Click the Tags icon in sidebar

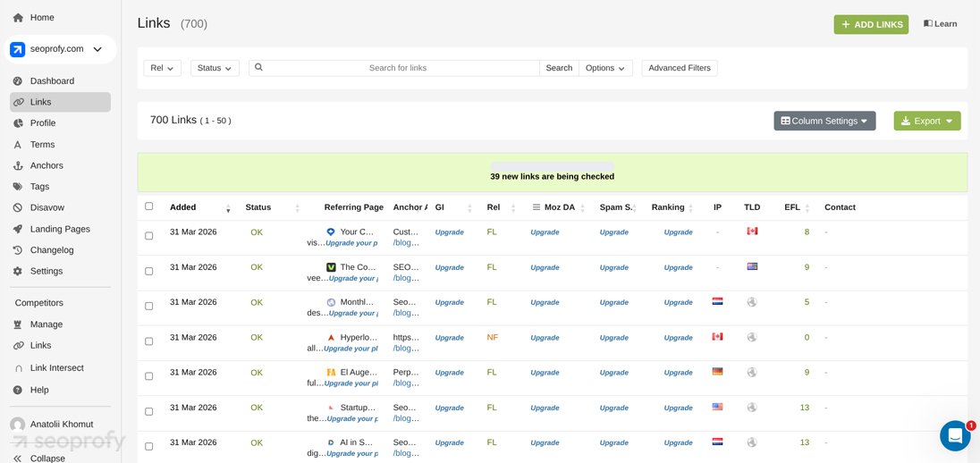pyautogui.click(x=18, y=187)
